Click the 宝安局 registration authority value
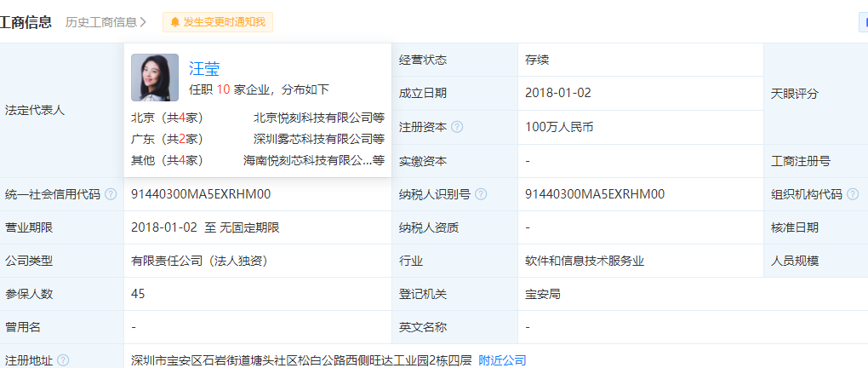868x368 pixels. pyautogui.click(x=543, y=294)
